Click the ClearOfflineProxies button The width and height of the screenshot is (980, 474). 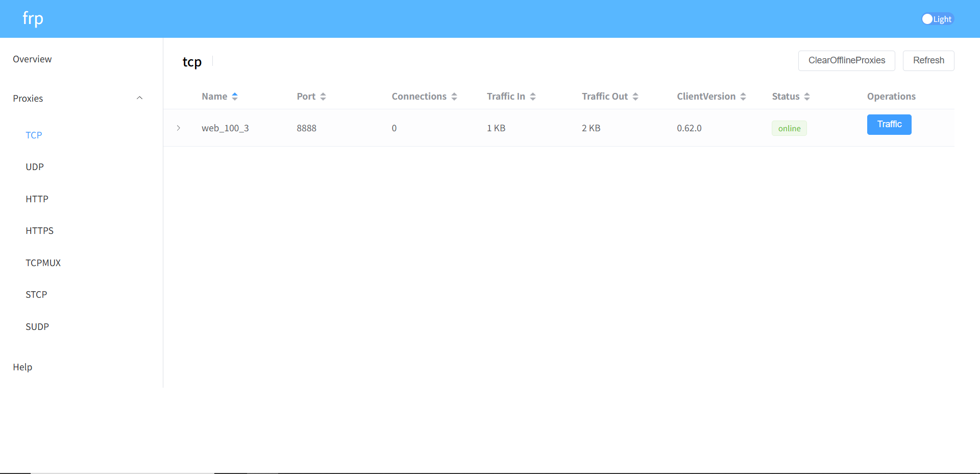click(846, 60)
